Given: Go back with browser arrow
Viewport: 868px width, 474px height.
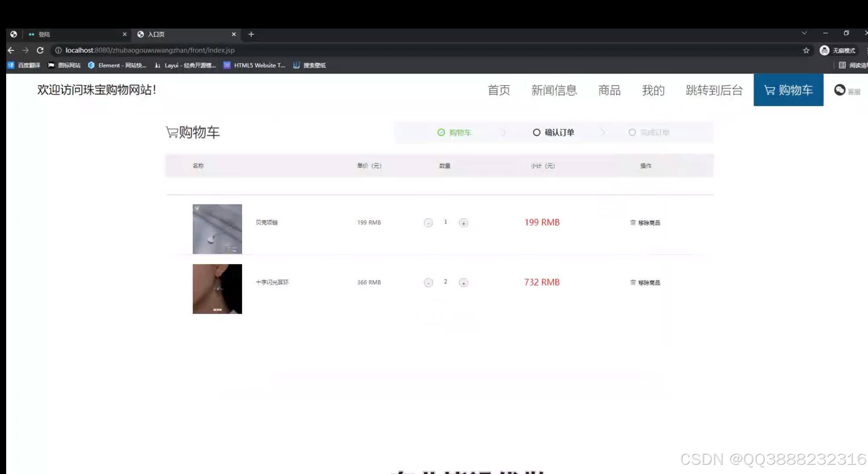Looking at the screenshot, I should (x=11, y=50).
